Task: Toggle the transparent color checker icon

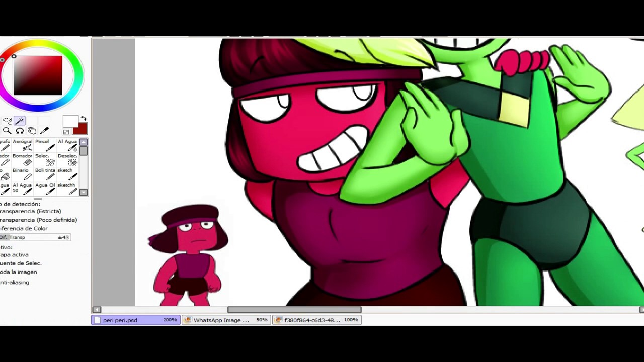Action: point(66,132)
